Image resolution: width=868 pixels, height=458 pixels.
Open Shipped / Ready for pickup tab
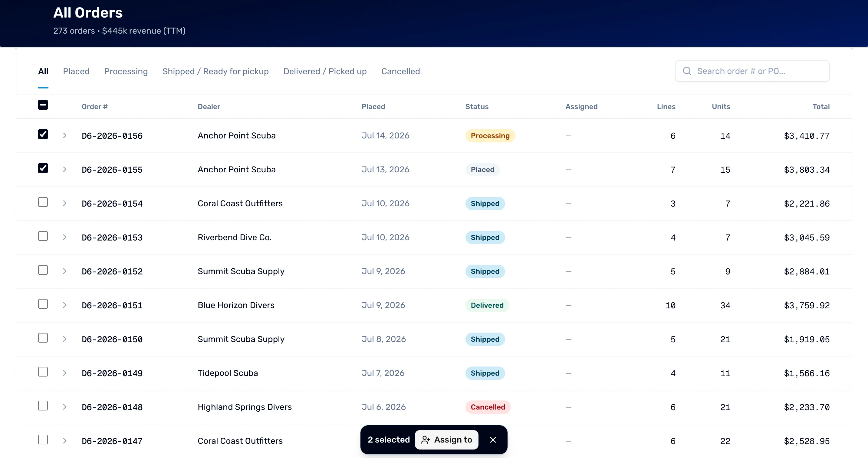pos(216,71)
